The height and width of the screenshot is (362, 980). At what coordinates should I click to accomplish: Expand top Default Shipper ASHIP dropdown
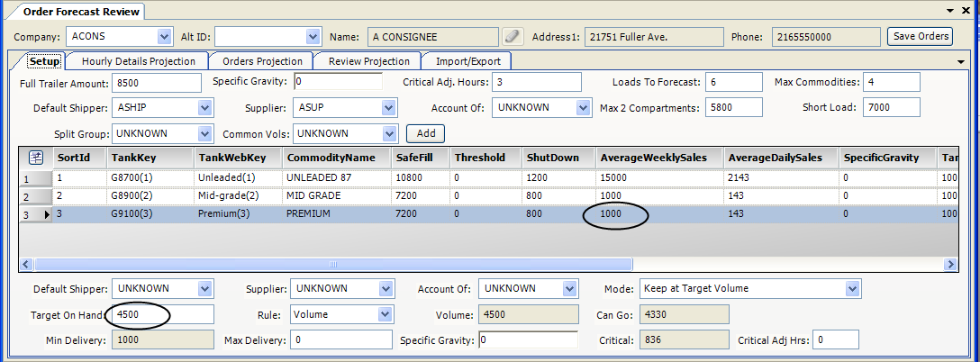pos(205,107)
